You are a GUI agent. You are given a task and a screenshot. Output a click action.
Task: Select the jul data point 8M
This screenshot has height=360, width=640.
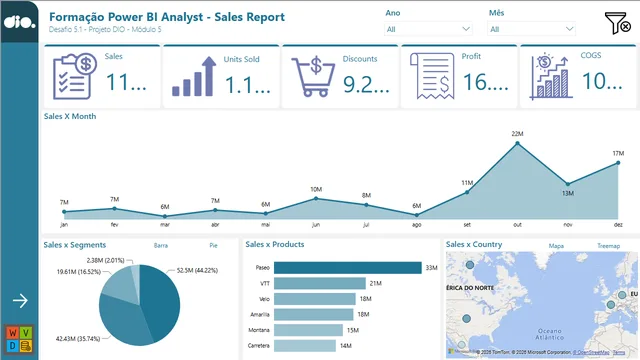(366, 205)
